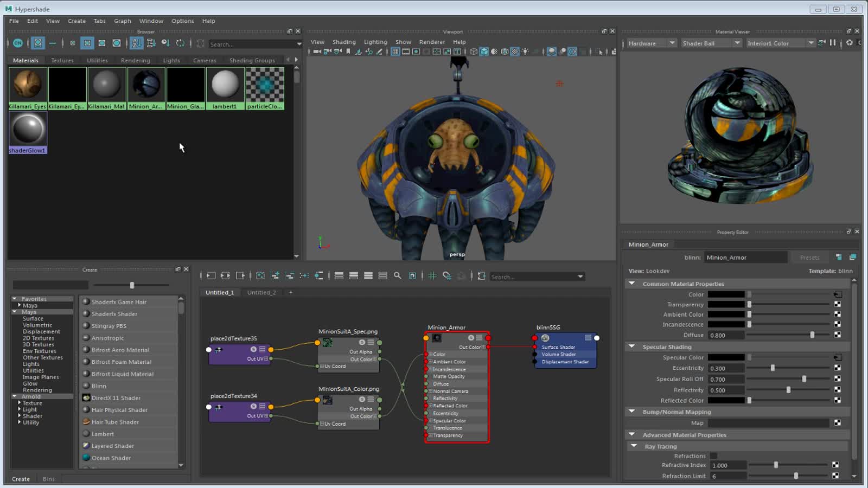This screenshot has height=488, width=868.
Task: Click the Lambert shader icon in Create list
Action: [86, 434]
